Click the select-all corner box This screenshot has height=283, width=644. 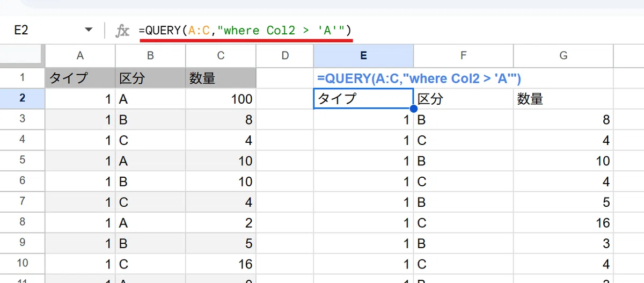[22, 55]
